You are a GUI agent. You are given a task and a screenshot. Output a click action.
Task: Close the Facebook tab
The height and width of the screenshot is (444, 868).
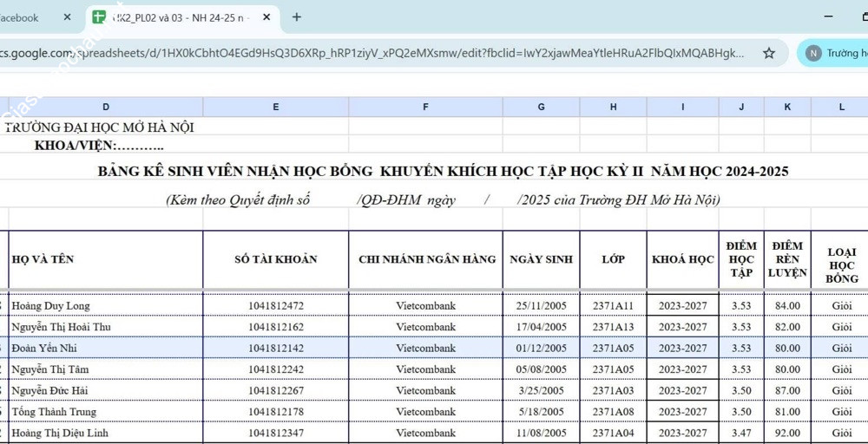pyautogui.click(x=68, y=17)
